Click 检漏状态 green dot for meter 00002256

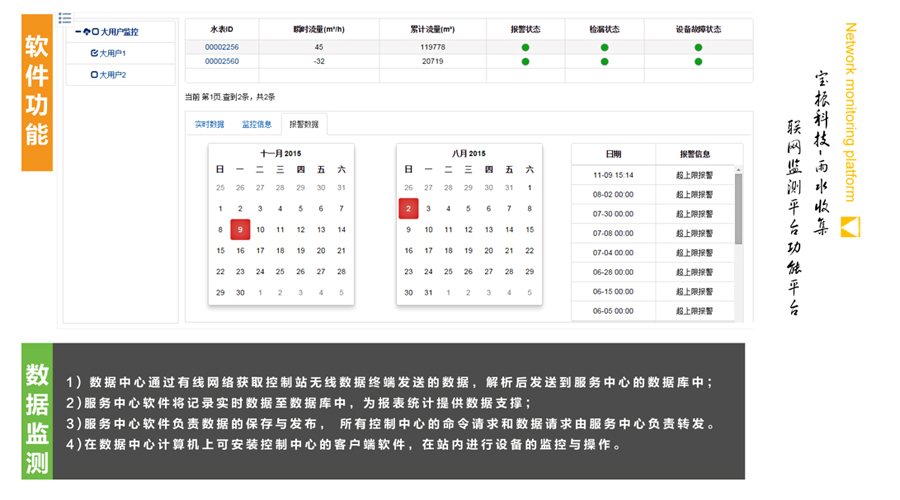(x=604, y=48)
